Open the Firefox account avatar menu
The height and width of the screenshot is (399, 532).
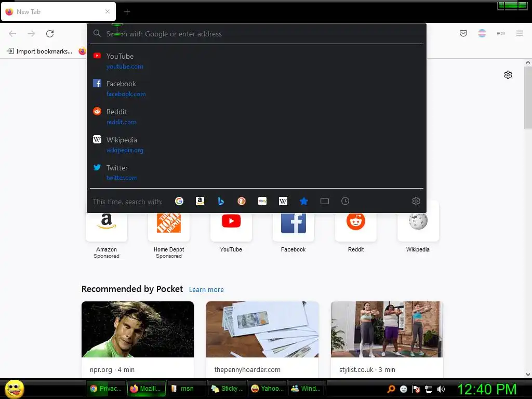click(x=482, y=33)
